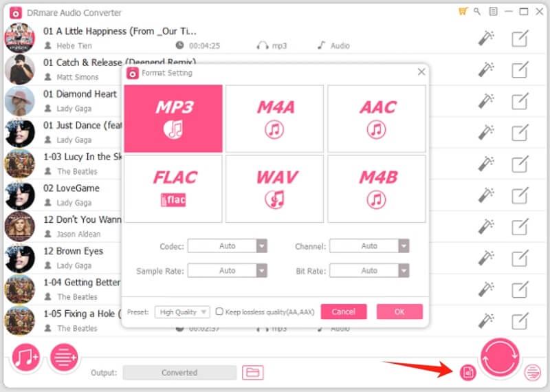Close the Format Setting dialog
This screenshot has width=550, height=392.
tap(421, 72)
